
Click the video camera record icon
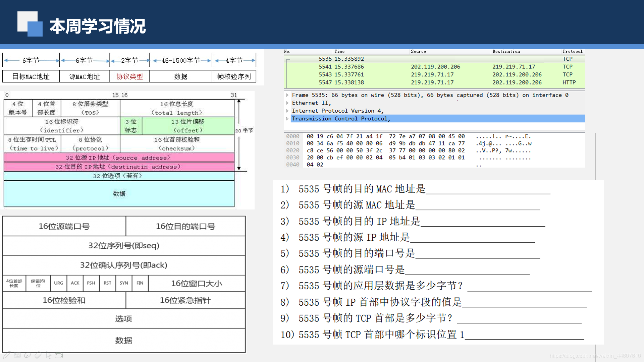pos(59,355)
